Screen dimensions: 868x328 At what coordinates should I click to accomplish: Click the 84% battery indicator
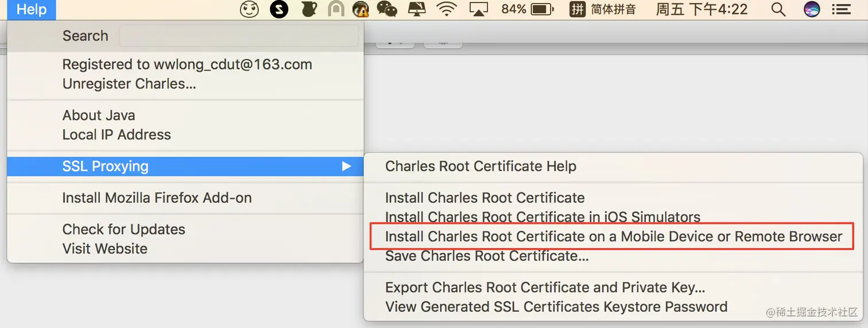click(527, 9)
